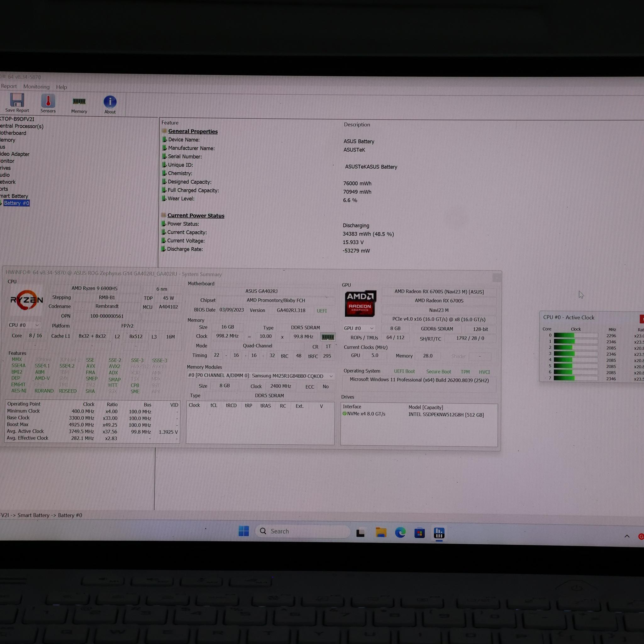Open Task View on the taskbar

point(360,533)
